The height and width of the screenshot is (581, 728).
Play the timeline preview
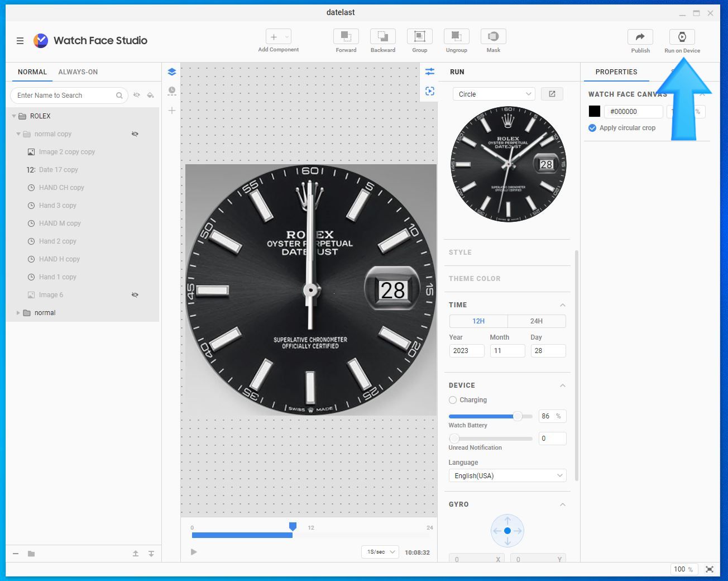194,552
